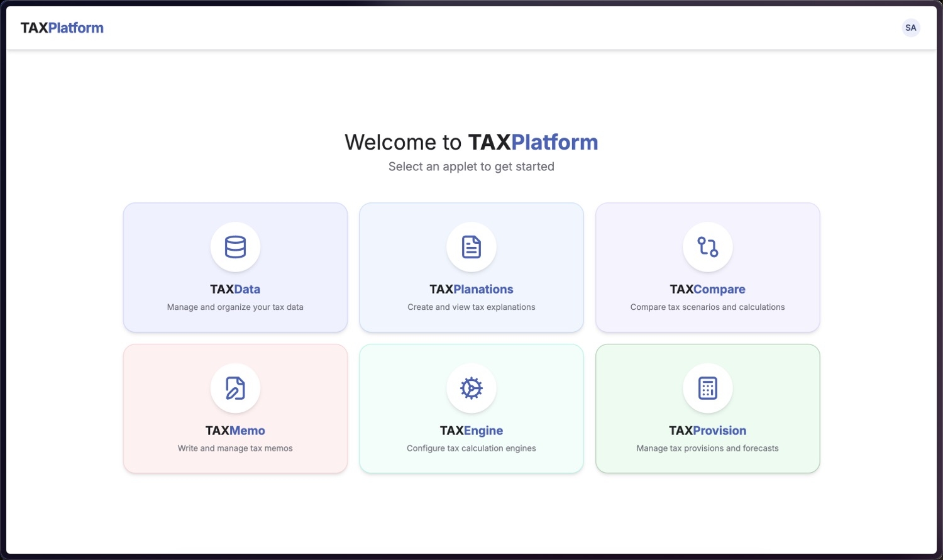The width and height of the screenshot is (943, 560).
Task: Click the TAXCompare branch compare icon
Action: [x=708, y=247]
